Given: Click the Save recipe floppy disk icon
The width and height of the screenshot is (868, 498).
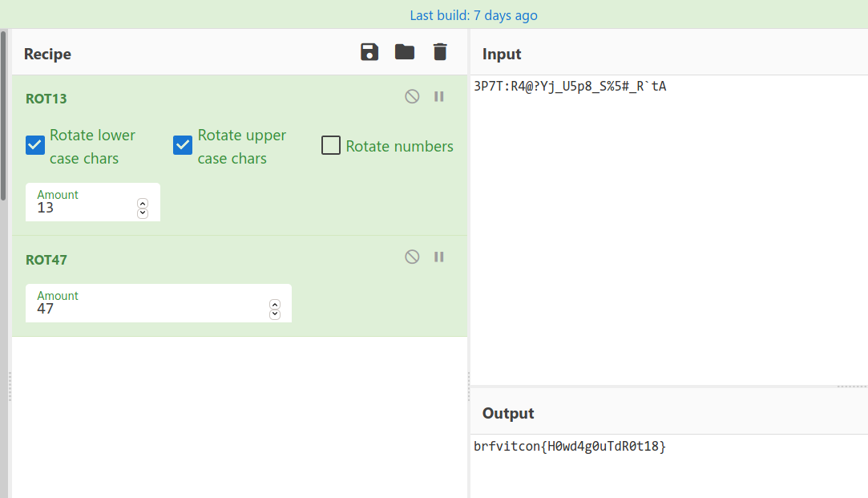Looking at the screenshot, I should coord(369,53).
